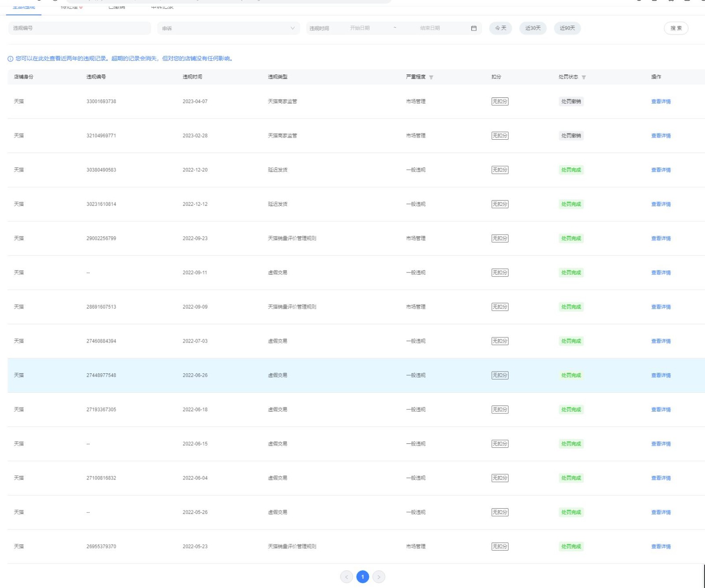
Task: View details for the 2022-06-15 violation
Action: click(x=661, y=444)
